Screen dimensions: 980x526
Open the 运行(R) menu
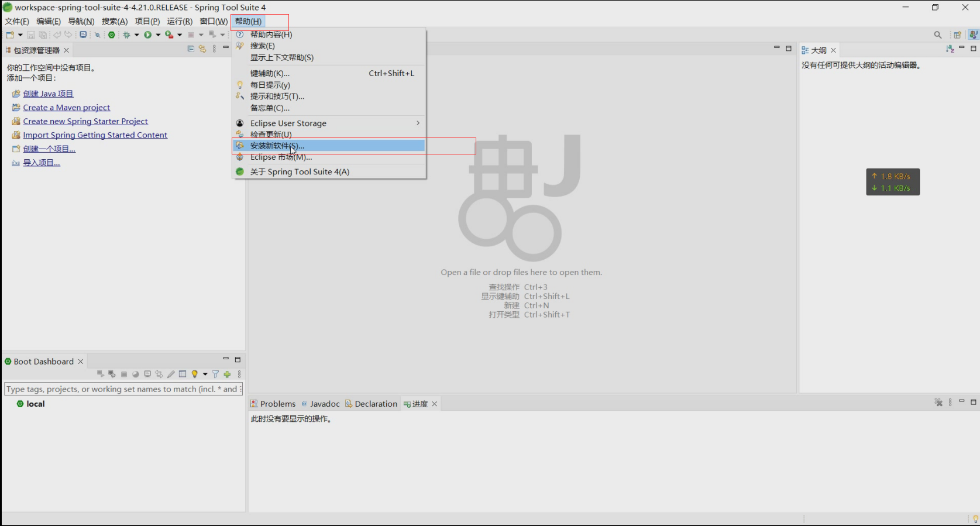click(x=180, y=21)
